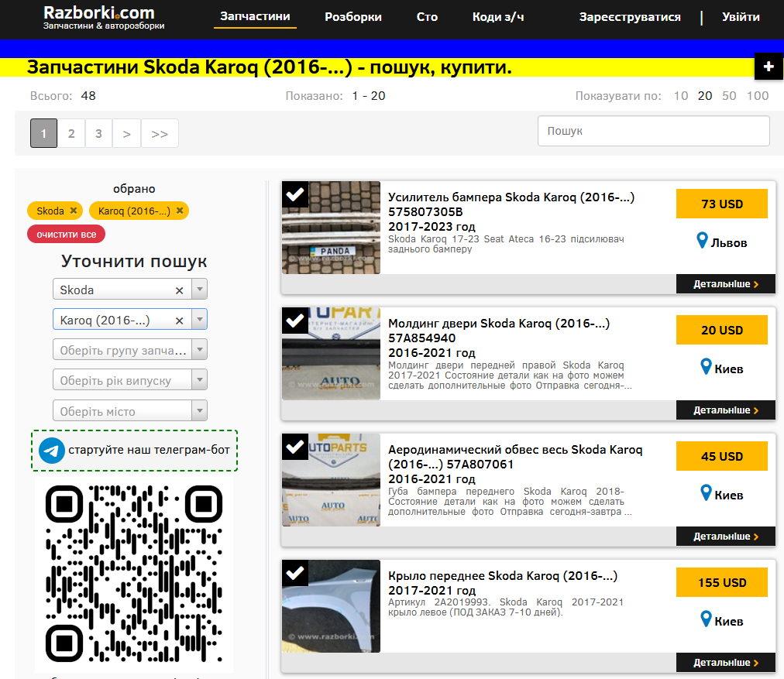
Task: Click the '48' total results count
Action: pos(88,95)
